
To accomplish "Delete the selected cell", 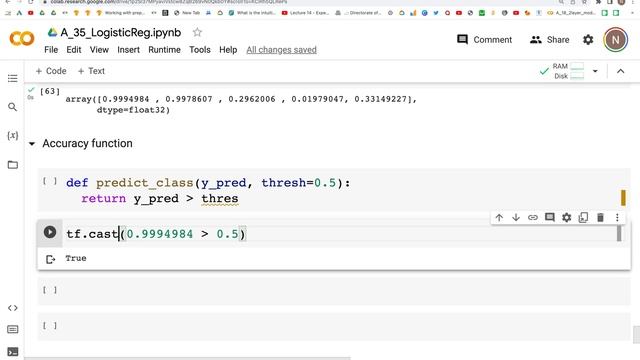I will (x=600, y=218).
